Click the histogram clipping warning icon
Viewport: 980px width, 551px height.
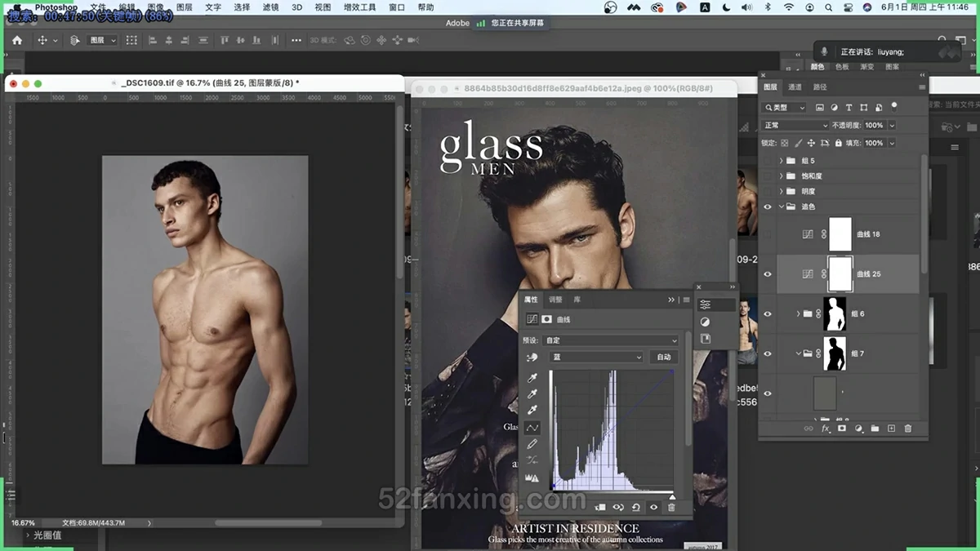[x=532, y=478]
